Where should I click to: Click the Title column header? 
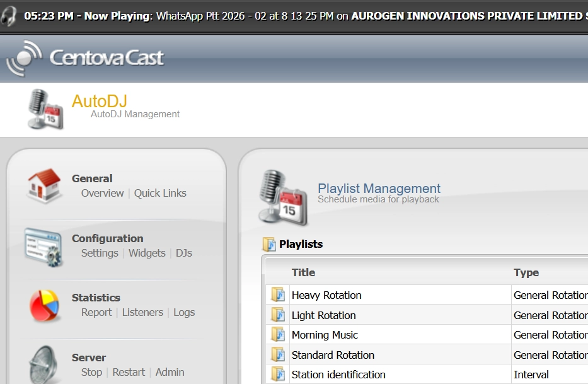coord(303,272)
